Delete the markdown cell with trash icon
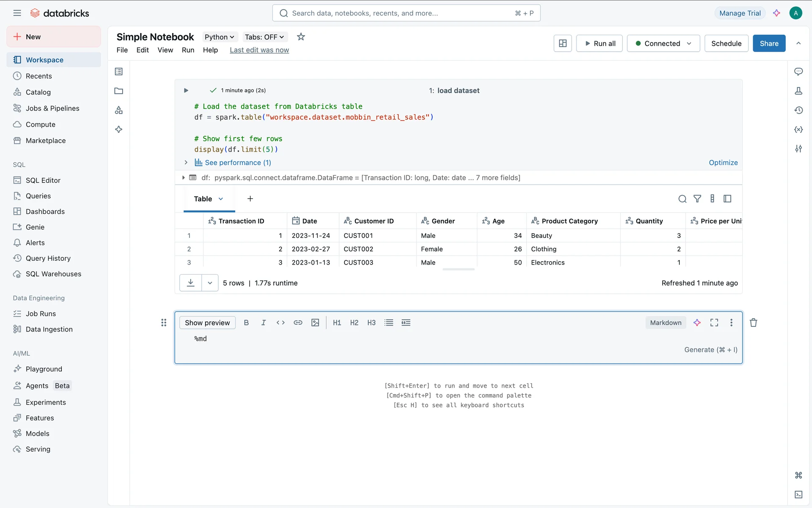The image size is (812, 508). coord(753,323)
